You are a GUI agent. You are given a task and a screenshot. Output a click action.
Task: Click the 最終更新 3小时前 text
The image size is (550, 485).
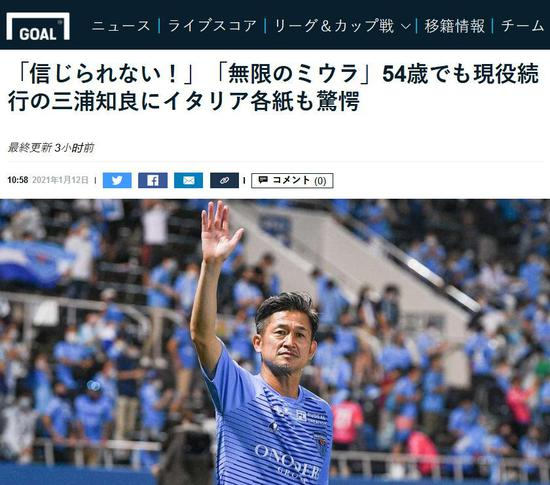tap(51, 148)
